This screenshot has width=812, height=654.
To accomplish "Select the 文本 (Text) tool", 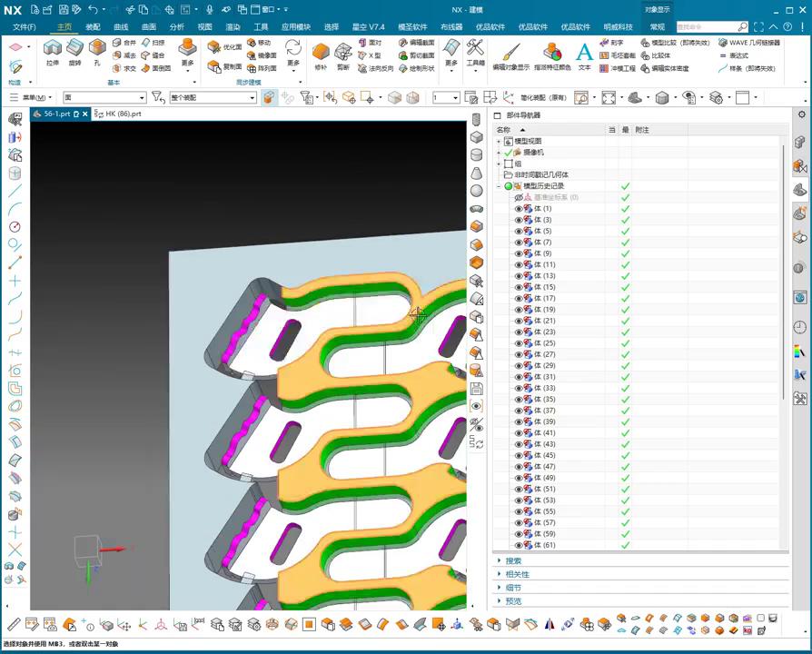I will click(x=584, y=52).
